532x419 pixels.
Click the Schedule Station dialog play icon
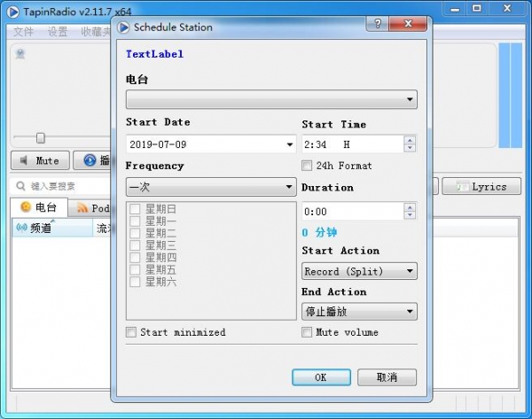click(x=123, y=27)
